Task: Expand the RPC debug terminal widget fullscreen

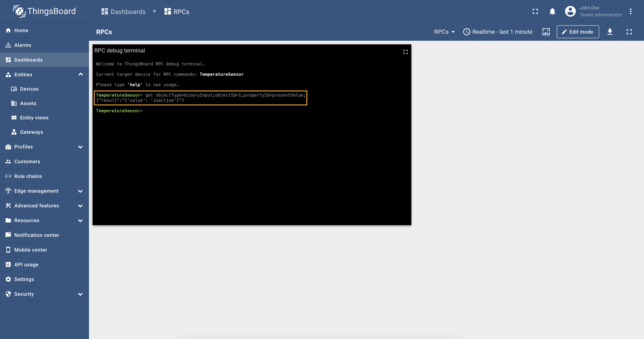Action: click(x=405, y=52)
